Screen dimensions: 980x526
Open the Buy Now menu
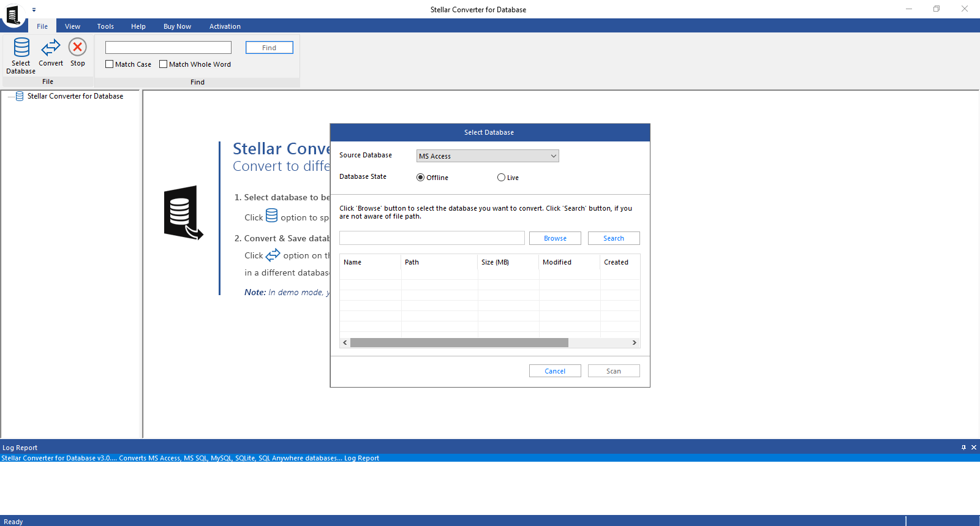point(177,26)
